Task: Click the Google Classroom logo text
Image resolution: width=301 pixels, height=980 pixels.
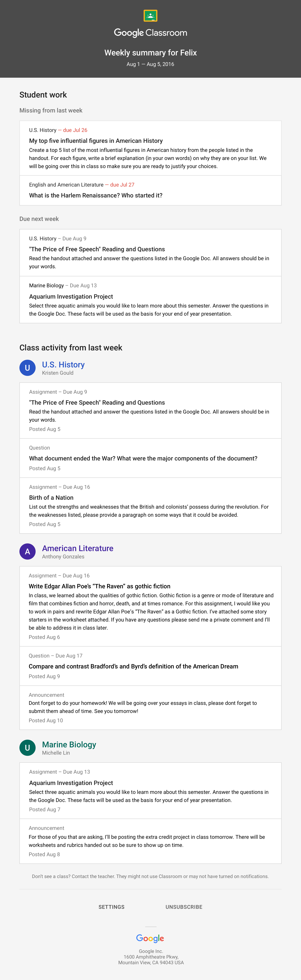Action: [x=150, y=33]
